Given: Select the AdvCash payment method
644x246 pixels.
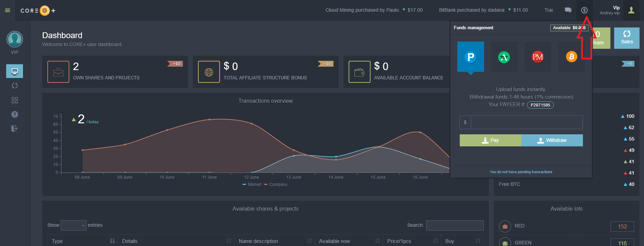Looking at the screenshot, I should [504, 57].
